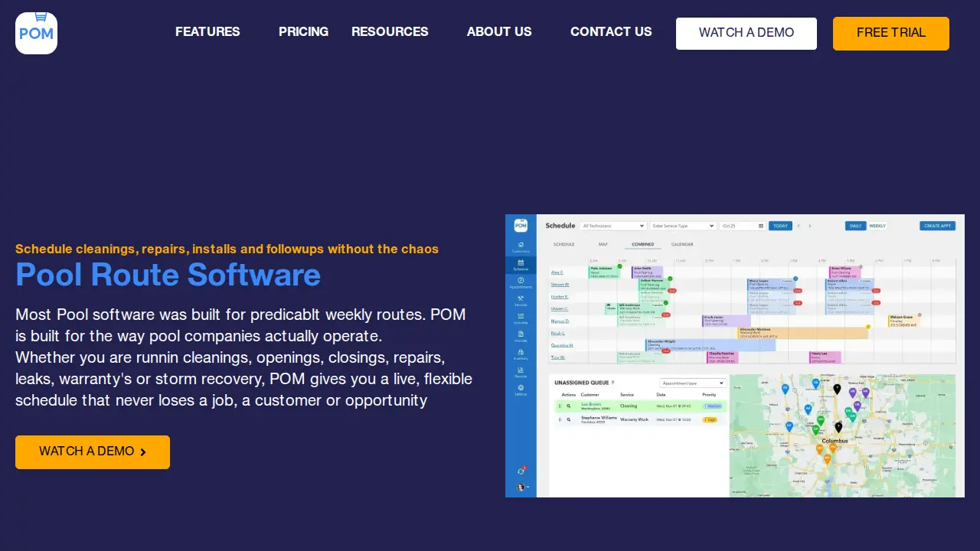Open technician Noah L. link
The width and height of the screenshot is (980, 551).
tap(558, 333)
